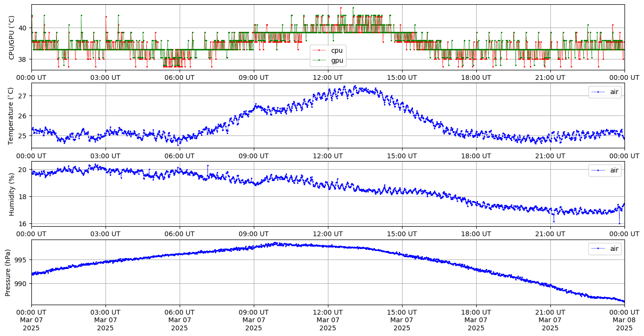644x336 pixels.
Task: Click the 15:00 UT tick under Pressure plot
Action: click(x=402, y=312)
